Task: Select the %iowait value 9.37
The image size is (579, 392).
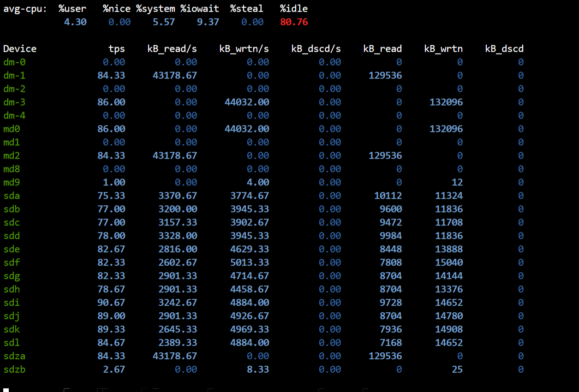Action: click(208, 22)
